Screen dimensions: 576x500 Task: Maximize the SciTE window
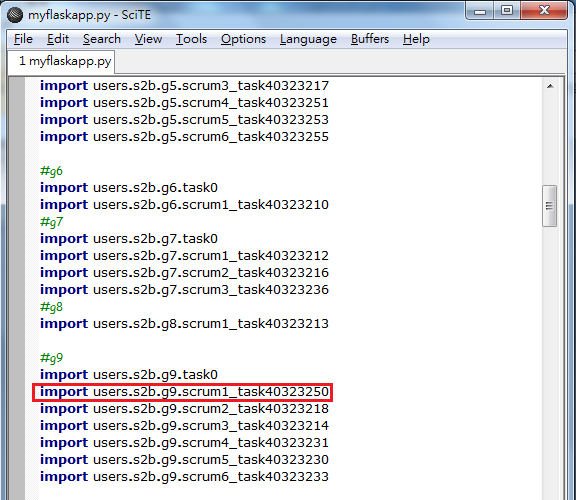507,11
